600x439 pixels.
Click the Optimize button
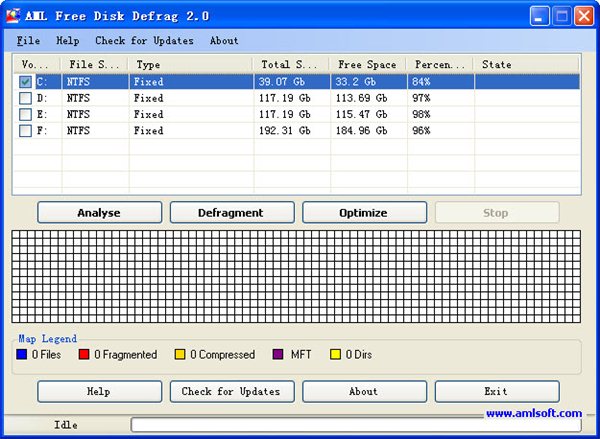pyautogui.click(x=364, y=213)
